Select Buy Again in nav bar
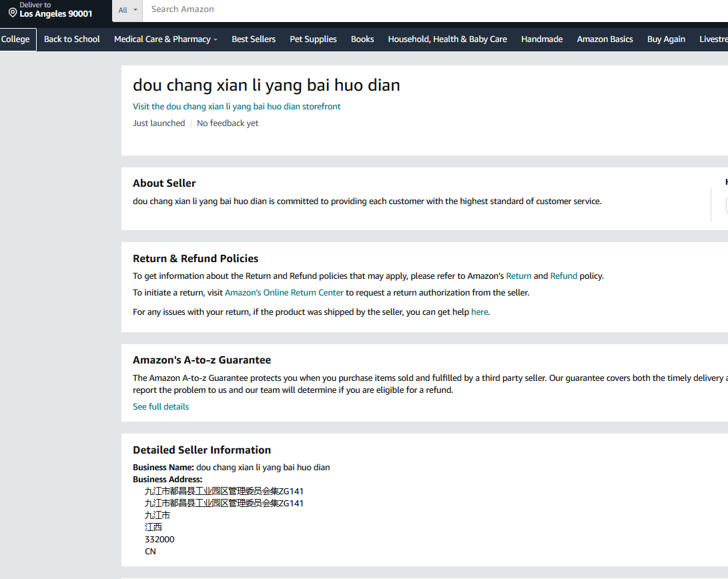This screenshot has height=579, width=728. [666, 39]
